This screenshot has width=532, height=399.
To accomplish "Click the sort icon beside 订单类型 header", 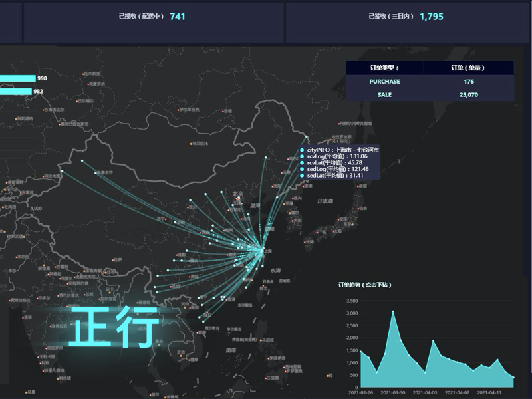I will 398,68.
